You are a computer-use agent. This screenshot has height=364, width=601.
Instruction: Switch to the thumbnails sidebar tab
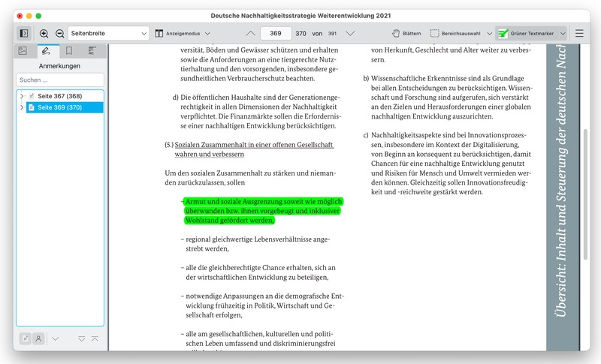(23, 51)
